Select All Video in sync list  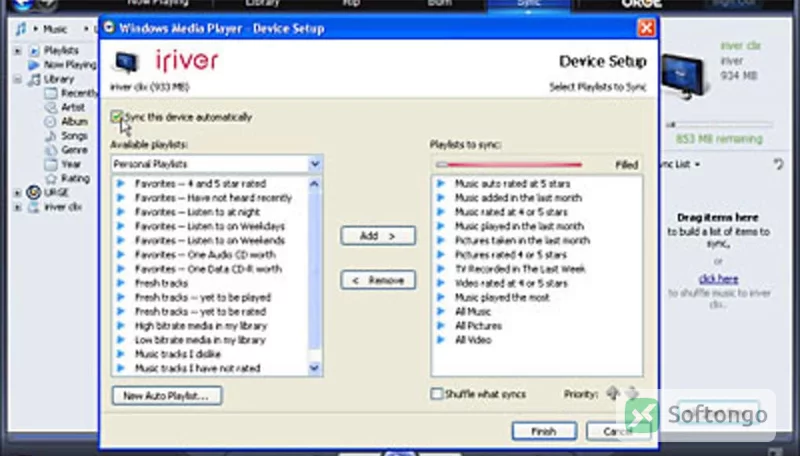473,340
